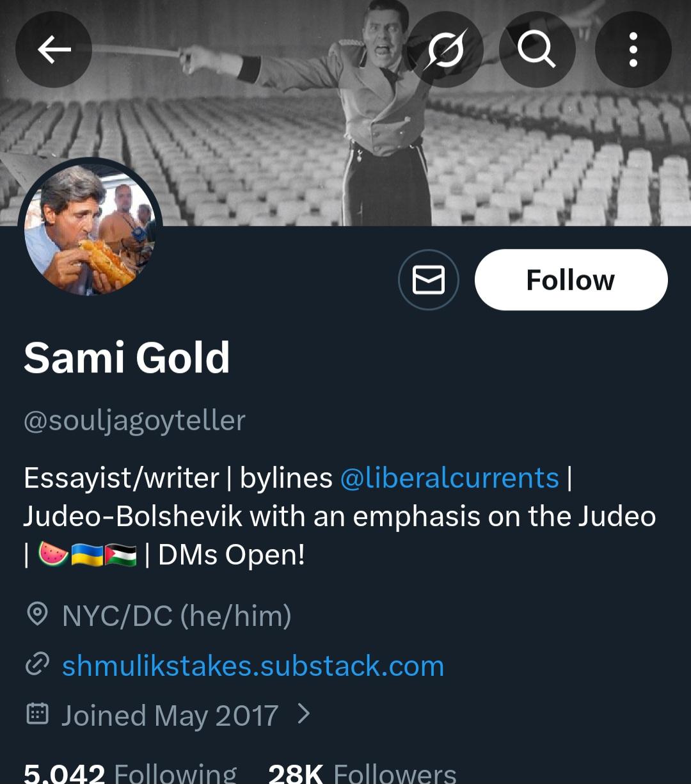Open the three-dot overflow menu
This screenshot has height=784, width=691.
[633, 49]
